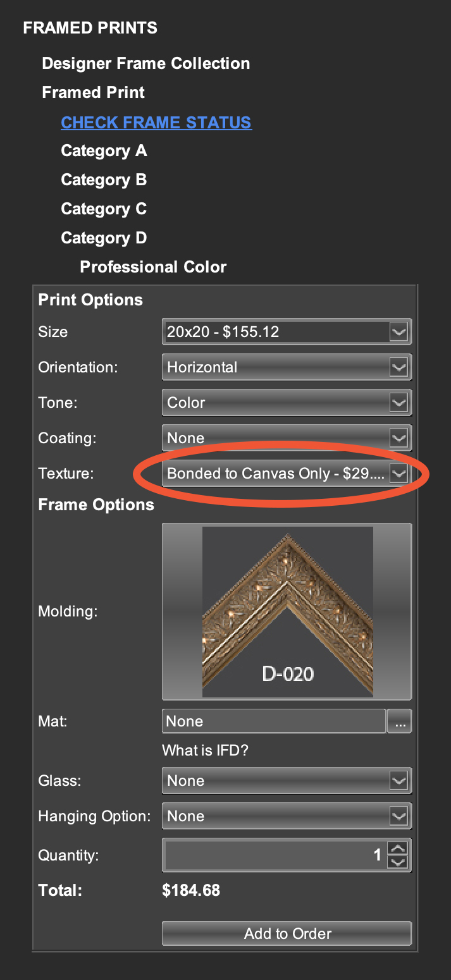Select Professional Color under Category D
Viewport: 451px width, 980px height.
(153, 267)
